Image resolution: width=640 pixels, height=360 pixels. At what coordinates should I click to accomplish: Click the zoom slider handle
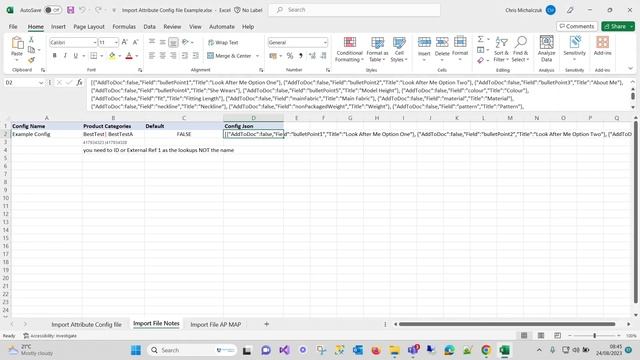click(x=595, y=336)
